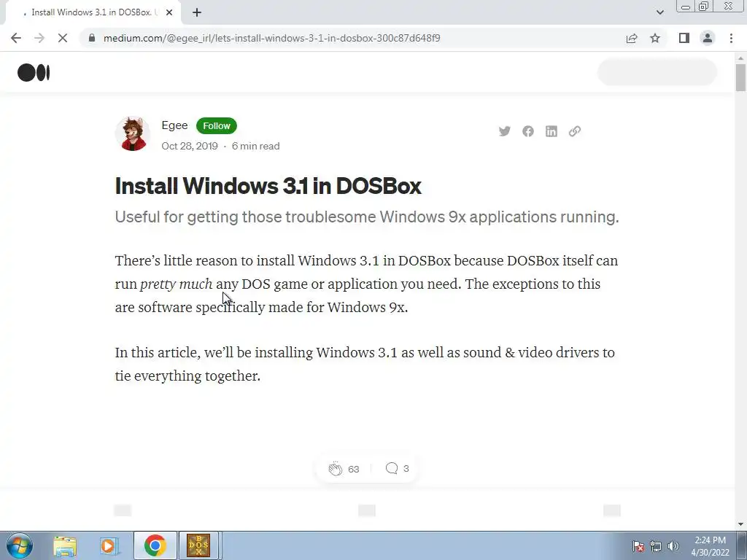The width and height of the screenshot is (747, 560).
Task: Open the Chrome side panel
Action: coord(684,38)
